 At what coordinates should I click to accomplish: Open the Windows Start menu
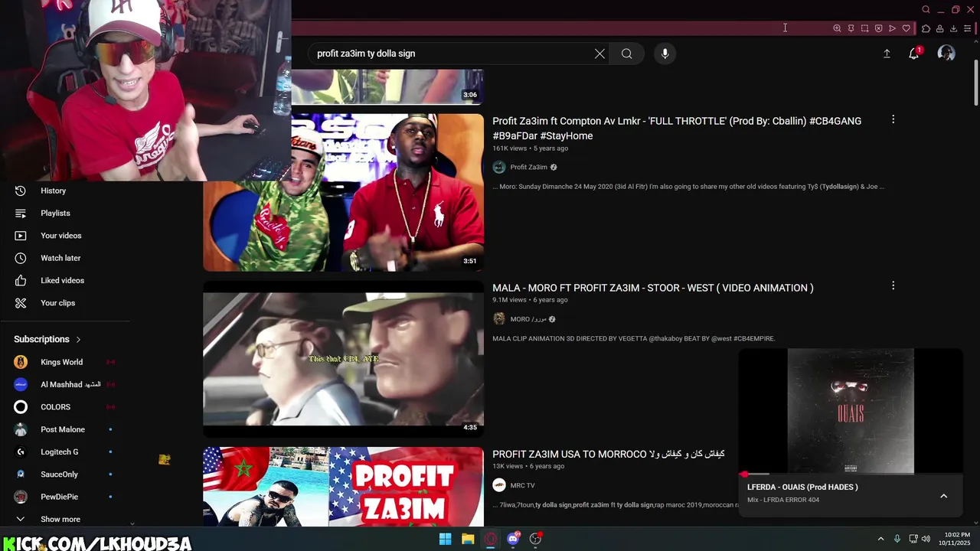pyautogui.click(x=445, y=539)
